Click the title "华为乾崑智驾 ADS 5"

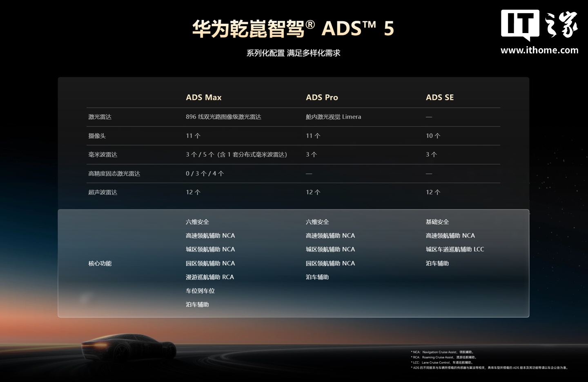[x=293, y=29]
